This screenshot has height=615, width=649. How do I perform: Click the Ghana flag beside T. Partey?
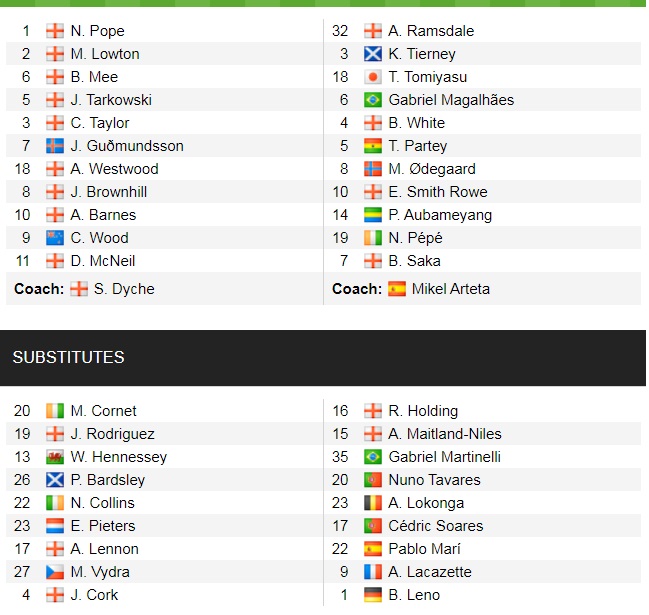tap(373, 146)
